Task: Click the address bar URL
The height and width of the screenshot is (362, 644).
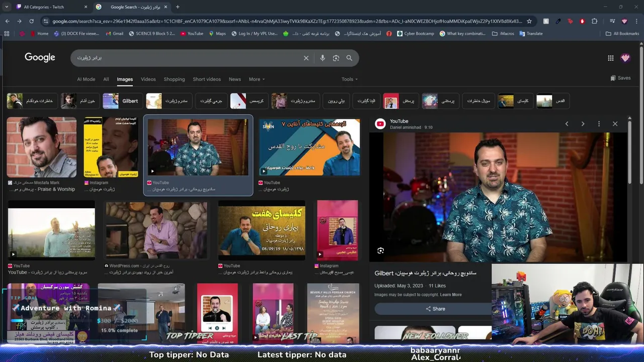Action: click(287, 21)
